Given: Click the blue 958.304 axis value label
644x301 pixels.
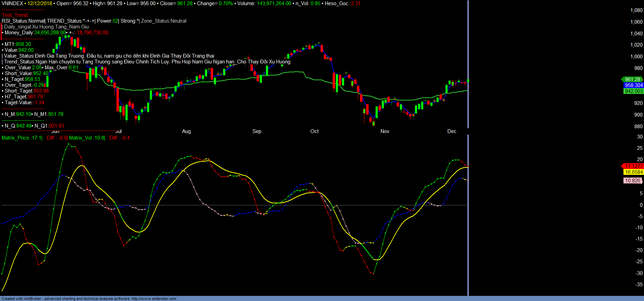Looking at the screenshot, I should tap(633, 85).
